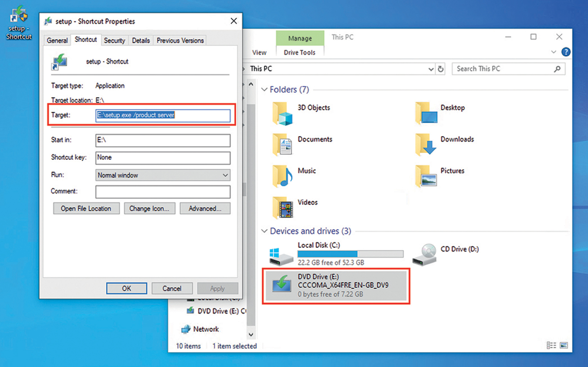Click the search magnifier in Search This PC
Image resolution: width=588 pixels, height=367 pixels.
pyautogui.click(x=557, y=69)
